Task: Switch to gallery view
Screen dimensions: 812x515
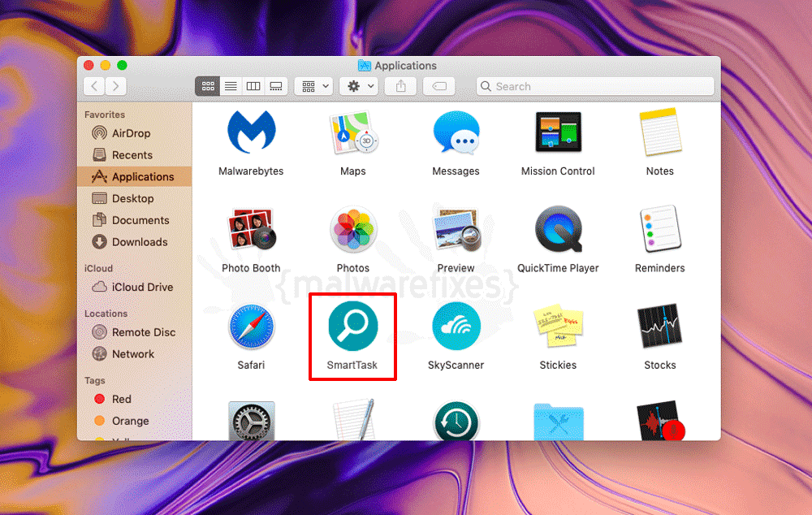Action: [x=276, y=86]
